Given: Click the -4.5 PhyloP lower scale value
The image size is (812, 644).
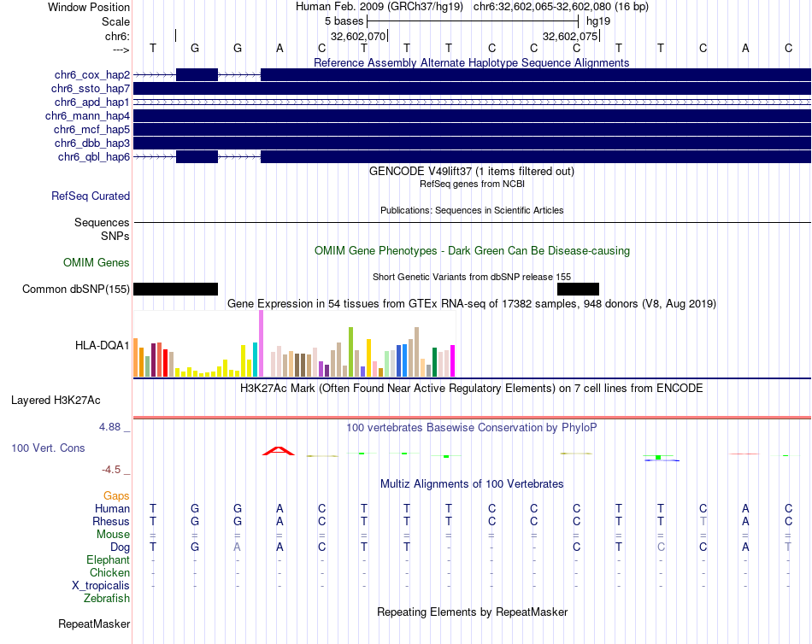Looking at the screenshot, I should [111, 470].
